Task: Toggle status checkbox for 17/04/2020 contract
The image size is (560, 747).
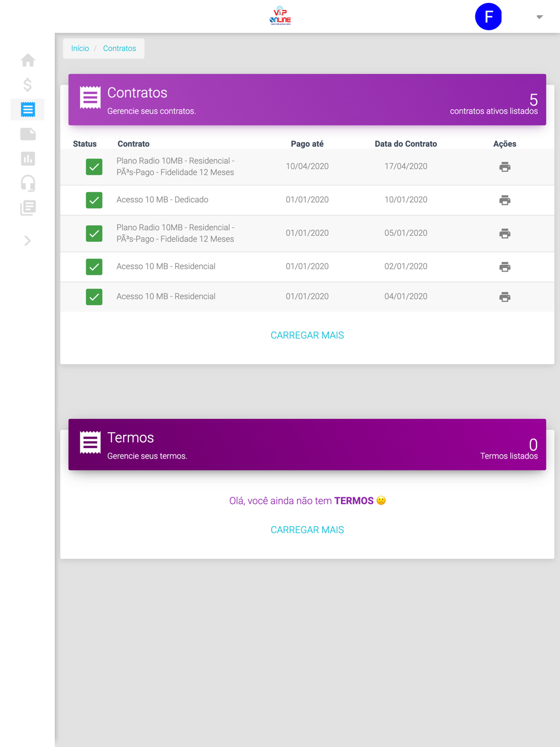Action: tap(94, 167)
